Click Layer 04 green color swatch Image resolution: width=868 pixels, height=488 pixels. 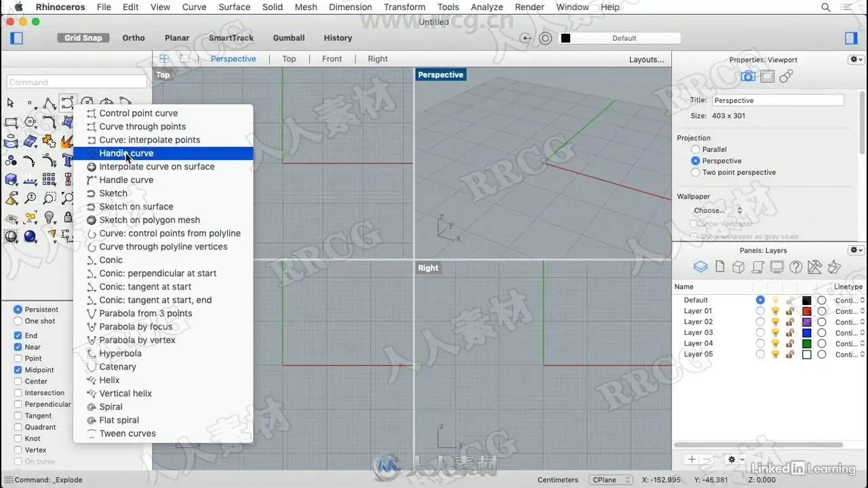(x=806, y=344)
